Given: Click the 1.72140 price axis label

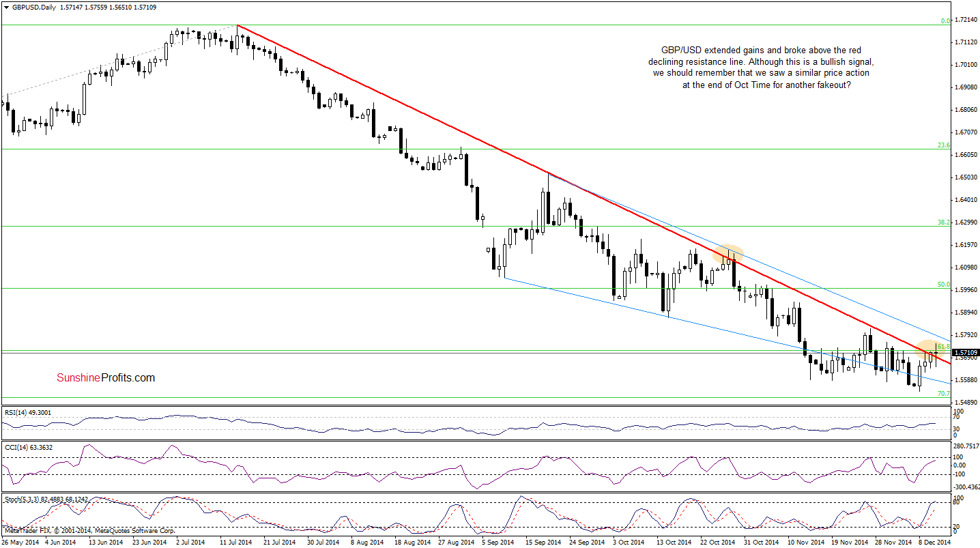Looking at the screenshot, I should click(966, 20).
